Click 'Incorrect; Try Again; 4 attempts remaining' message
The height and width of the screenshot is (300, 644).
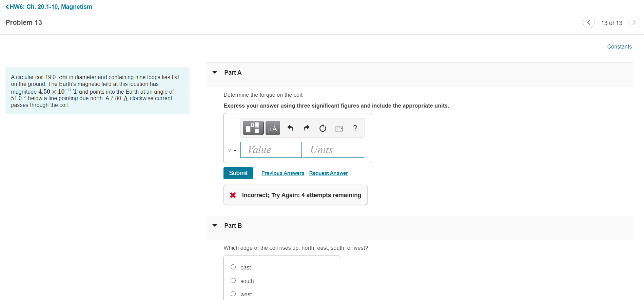pyautogui.click(x=301, y=195)
